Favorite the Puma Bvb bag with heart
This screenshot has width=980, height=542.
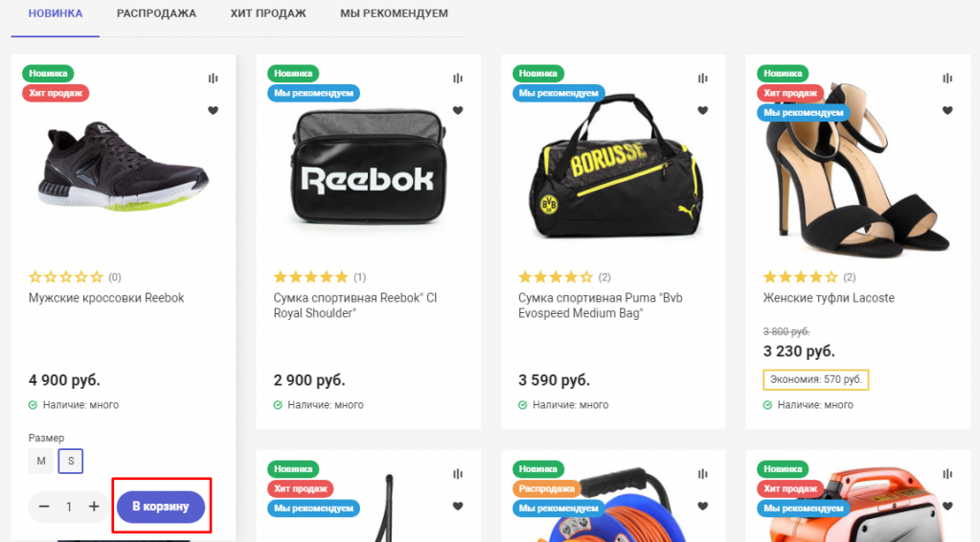click(x=703, y=110)
